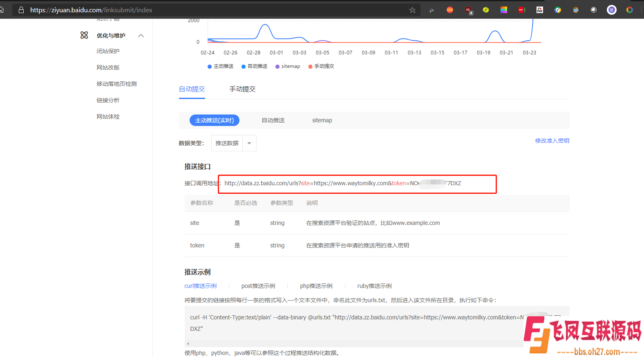Switch to the 自动提交 tab
This screenshot has width=644, height=357.
(192, 89)
